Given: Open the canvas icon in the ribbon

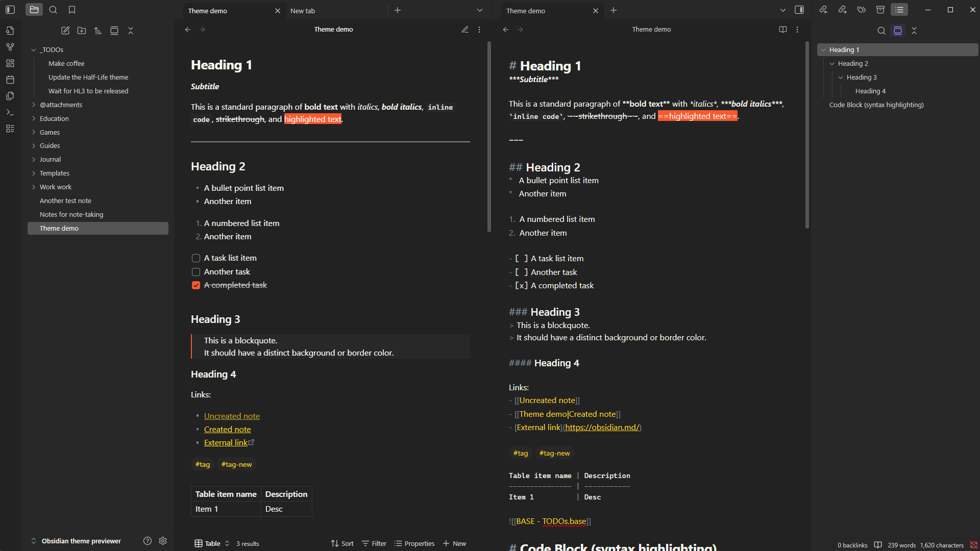Looking at the screenshot, I should click(10, 63).
